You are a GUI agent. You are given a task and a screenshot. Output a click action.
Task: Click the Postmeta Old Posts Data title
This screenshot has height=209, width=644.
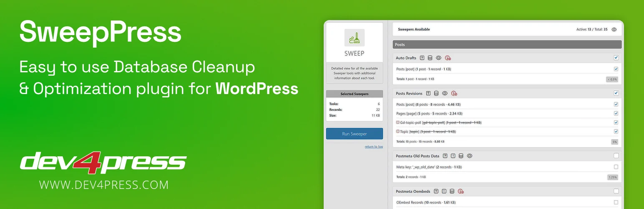pyautogui.click(x=417, y=156)
